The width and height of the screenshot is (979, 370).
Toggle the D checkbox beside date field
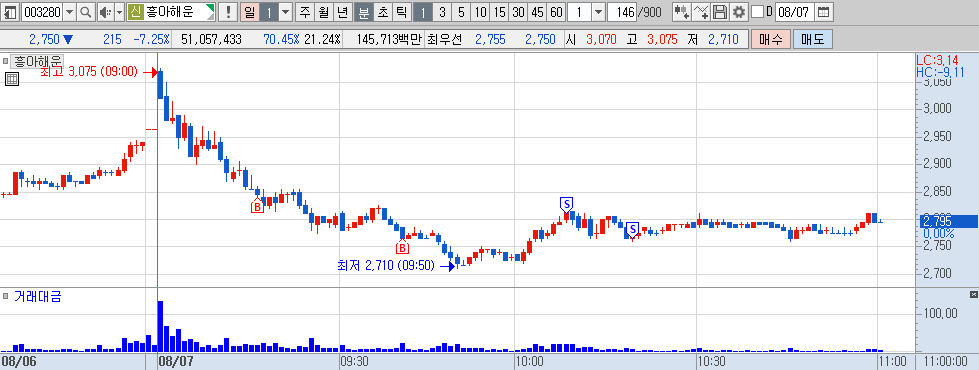(x=757, y=12)
